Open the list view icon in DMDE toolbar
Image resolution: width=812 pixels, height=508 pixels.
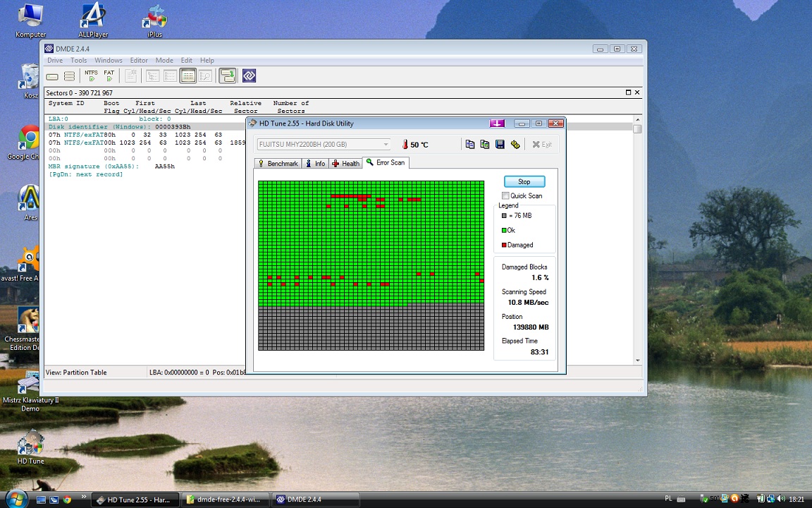point(170,76)
